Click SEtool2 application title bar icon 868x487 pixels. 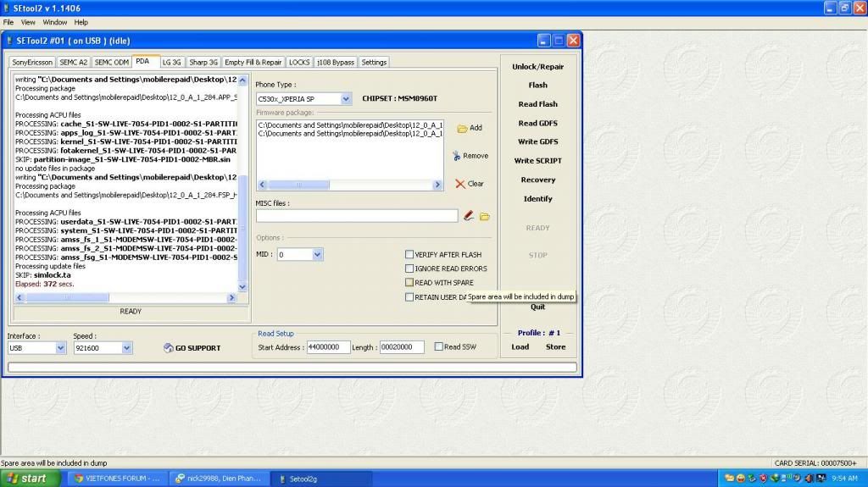[x=6, y=8]
